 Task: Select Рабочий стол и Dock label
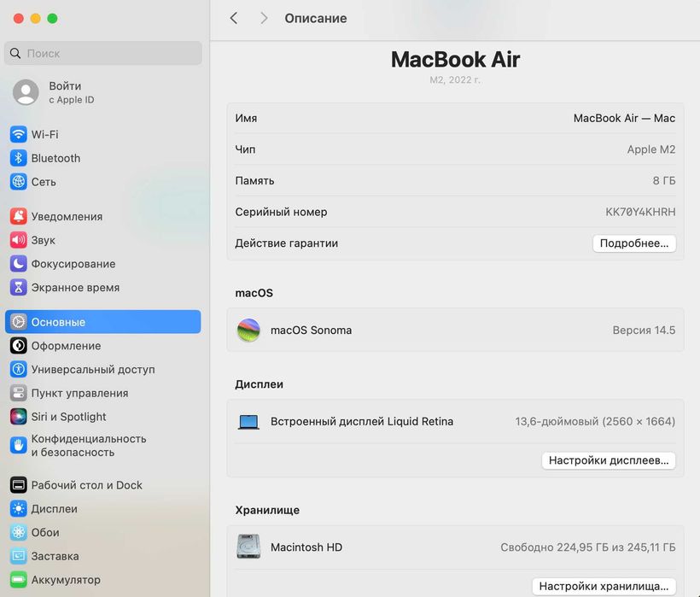[86, 485]
